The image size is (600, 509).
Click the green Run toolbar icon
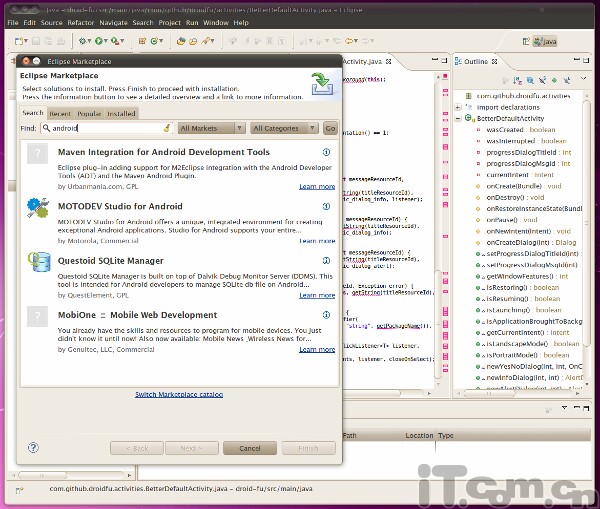[x=99, y=41]
